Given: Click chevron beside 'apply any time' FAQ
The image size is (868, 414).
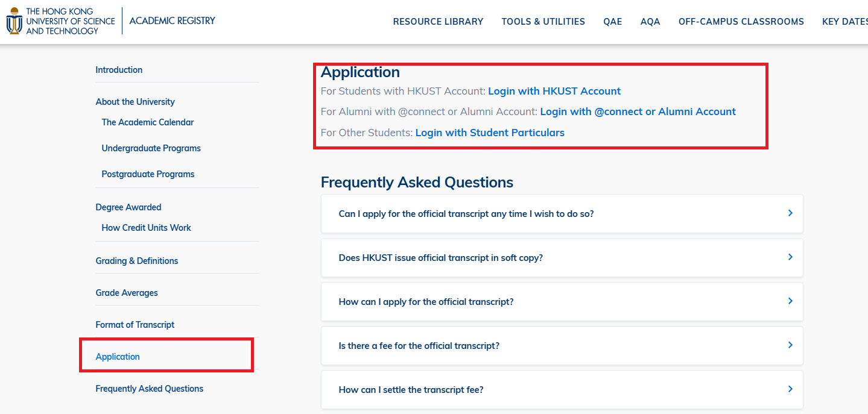Looking at the screenshot, I should [x=790, y=213].
